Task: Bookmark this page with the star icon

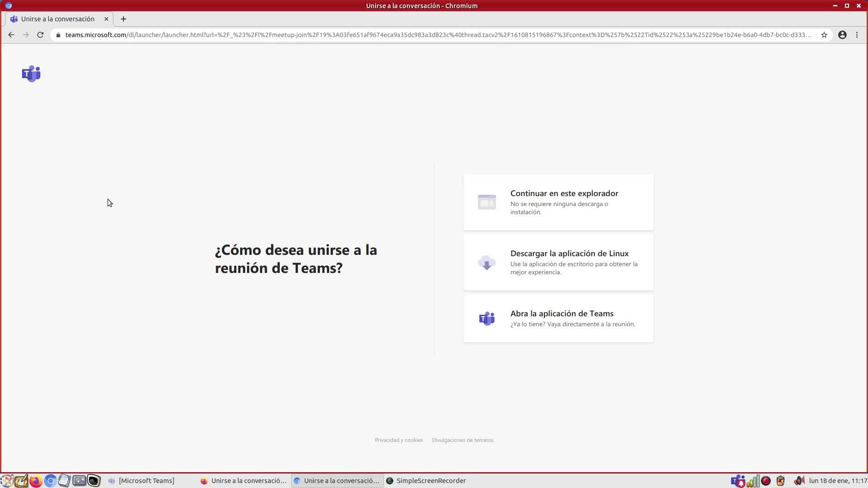Action: (x=824, y=35)
